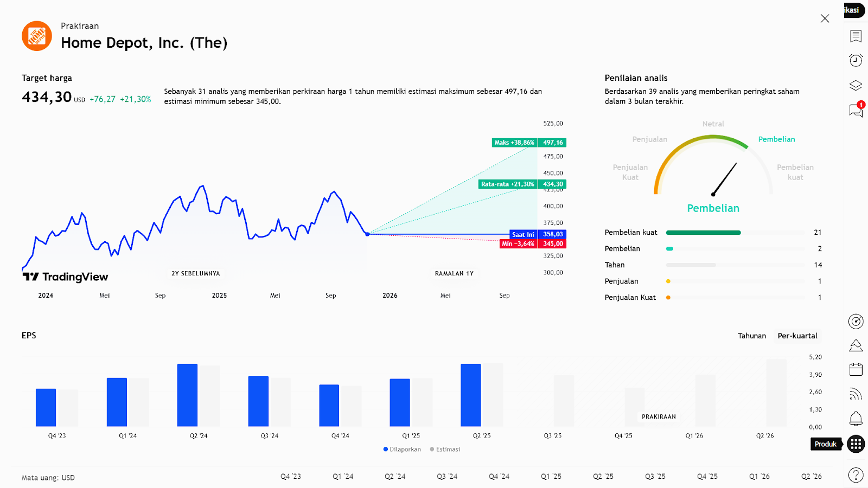Viewport: 868px width, 488px height.
Task: Open the economic calendar icon
Action: [856, 369]
